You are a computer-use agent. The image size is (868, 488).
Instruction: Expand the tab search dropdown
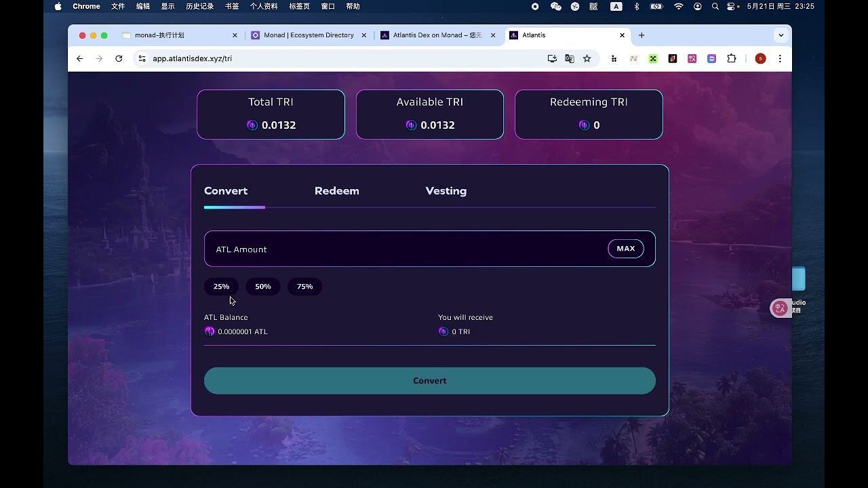coord(781,35)
